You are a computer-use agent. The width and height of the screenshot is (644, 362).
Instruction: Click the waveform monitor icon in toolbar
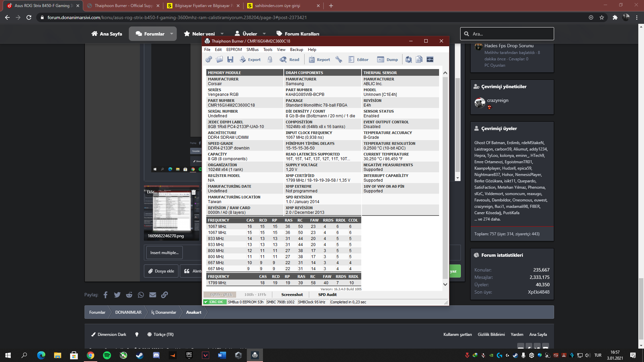pyautogui.click(x=430, y=59)
